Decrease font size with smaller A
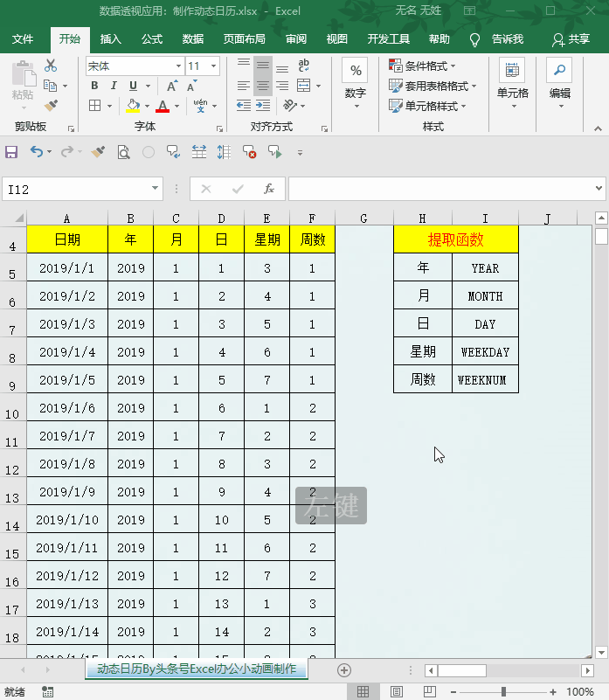 192,86
